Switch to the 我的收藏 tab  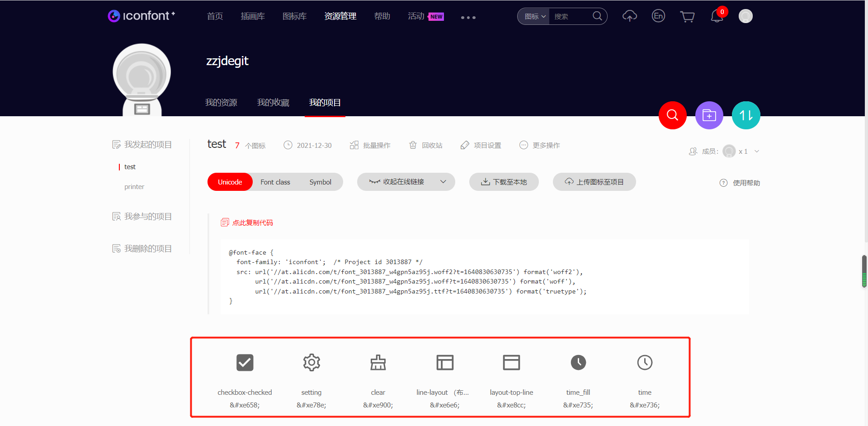(x=273, y=103)
